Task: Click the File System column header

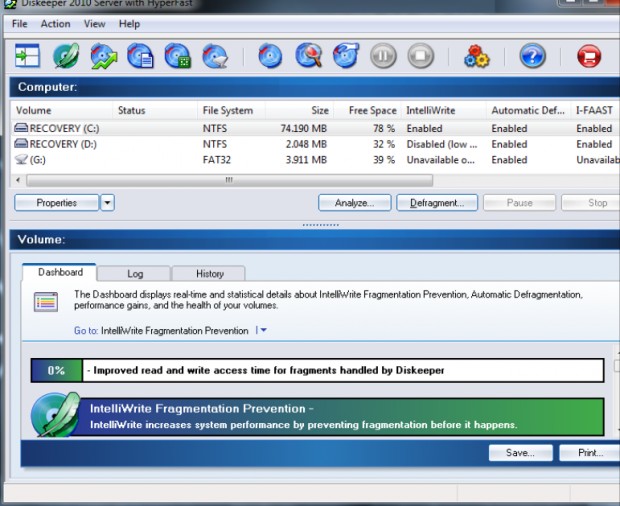Action: (231, 110)
